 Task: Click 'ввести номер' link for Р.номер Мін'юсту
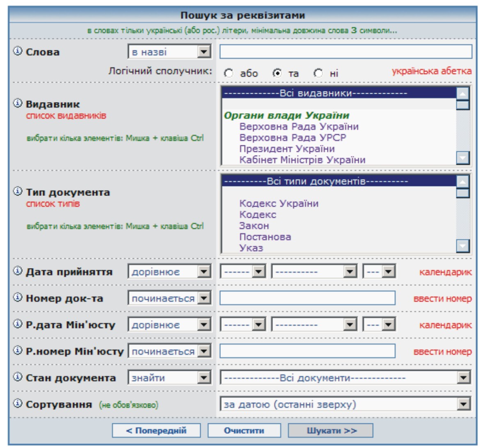442,352
